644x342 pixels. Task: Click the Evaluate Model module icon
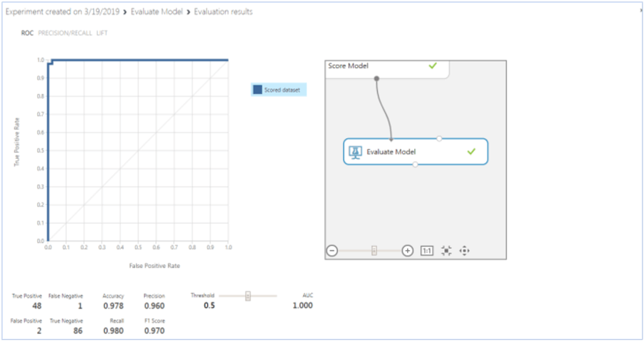pos(355,152)
